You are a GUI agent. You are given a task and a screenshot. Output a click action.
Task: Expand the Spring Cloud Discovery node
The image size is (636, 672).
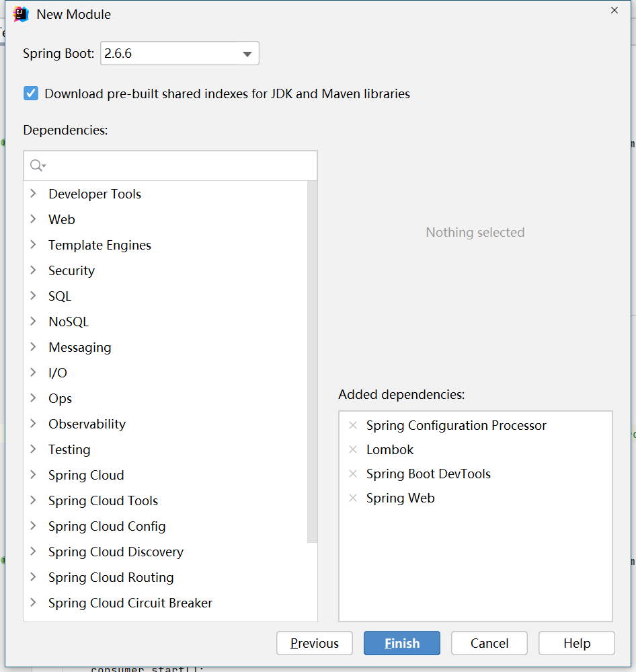pyautogui.click(x=33, y=552)
